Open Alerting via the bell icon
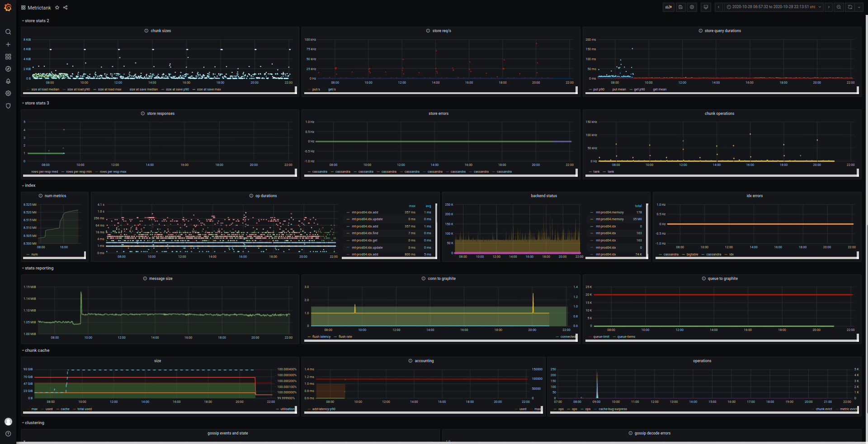 point(8,81)
